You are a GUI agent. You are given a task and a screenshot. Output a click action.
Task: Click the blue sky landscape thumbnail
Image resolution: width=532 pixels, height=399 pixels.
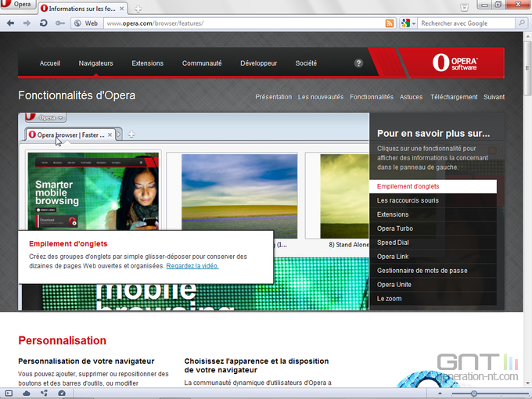(239, 196)
